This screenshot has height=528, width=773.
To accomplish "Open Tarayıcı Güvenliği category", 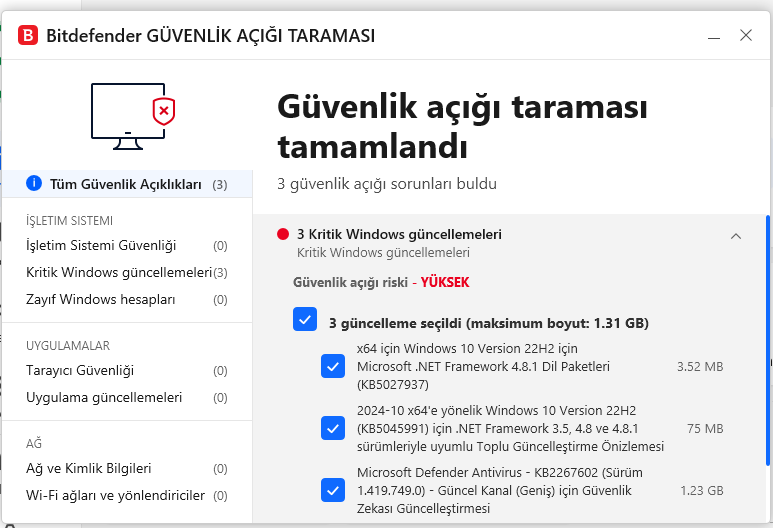I will point(127,371).
